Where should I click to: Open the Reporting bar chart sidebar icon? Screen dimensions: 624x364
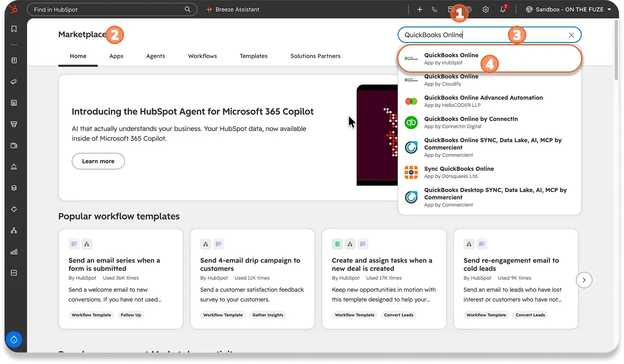(x=14, y=252)
